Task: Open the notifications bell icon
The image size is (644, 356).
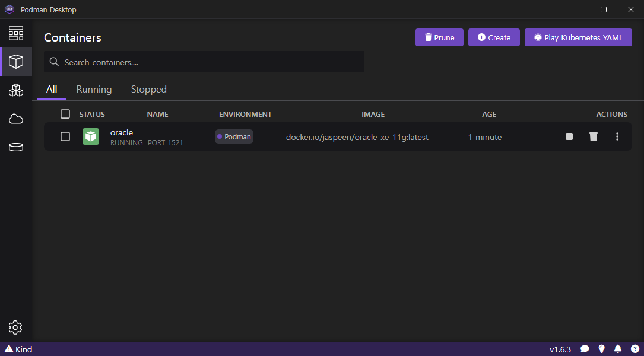Action: coord(618,349)
